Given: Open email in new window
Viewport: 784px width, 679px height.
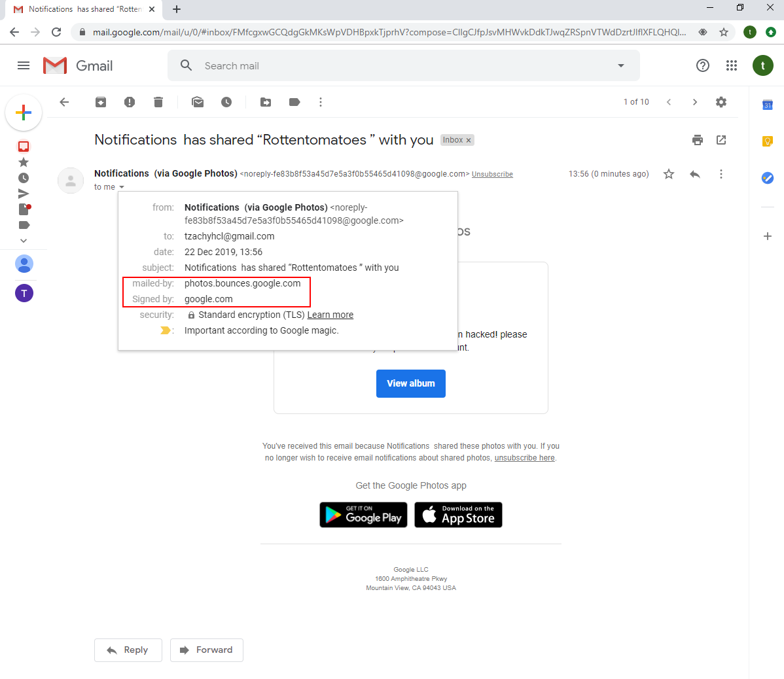Looking at the screenshot, I should pyautogui.click(x=721, y=140).
